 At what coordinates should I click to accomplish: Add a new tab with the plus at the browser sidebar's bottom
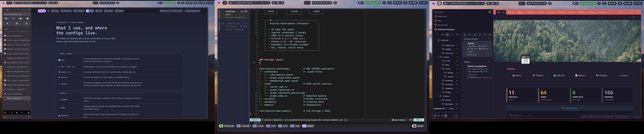[x=29, y=117]
